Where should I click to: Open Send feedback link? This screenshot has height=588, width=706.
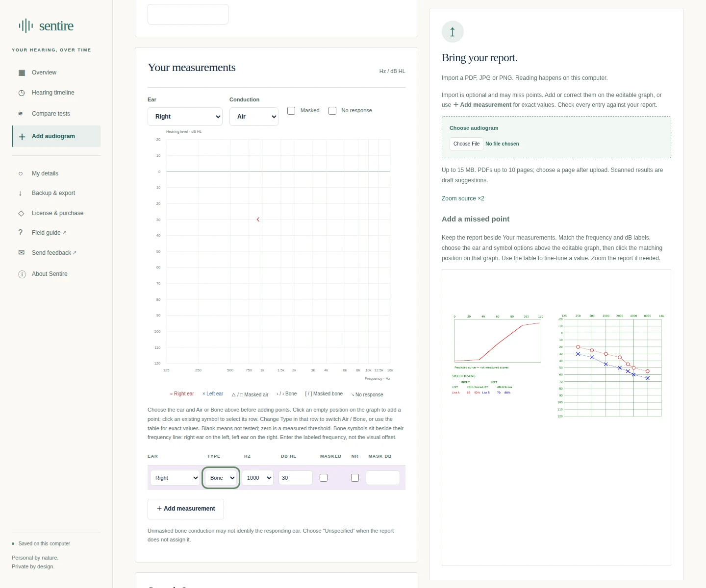56,253
